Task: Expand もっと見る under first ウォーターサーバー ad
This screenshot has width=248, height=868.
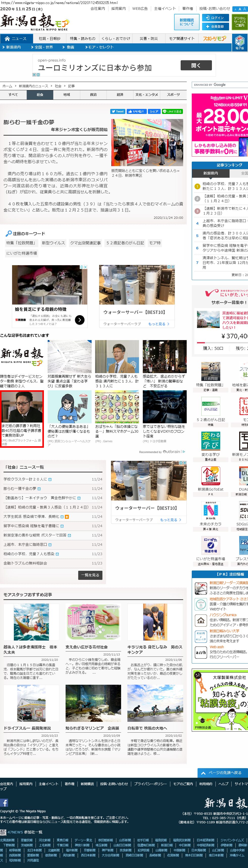Action: (x=159, y=324)
